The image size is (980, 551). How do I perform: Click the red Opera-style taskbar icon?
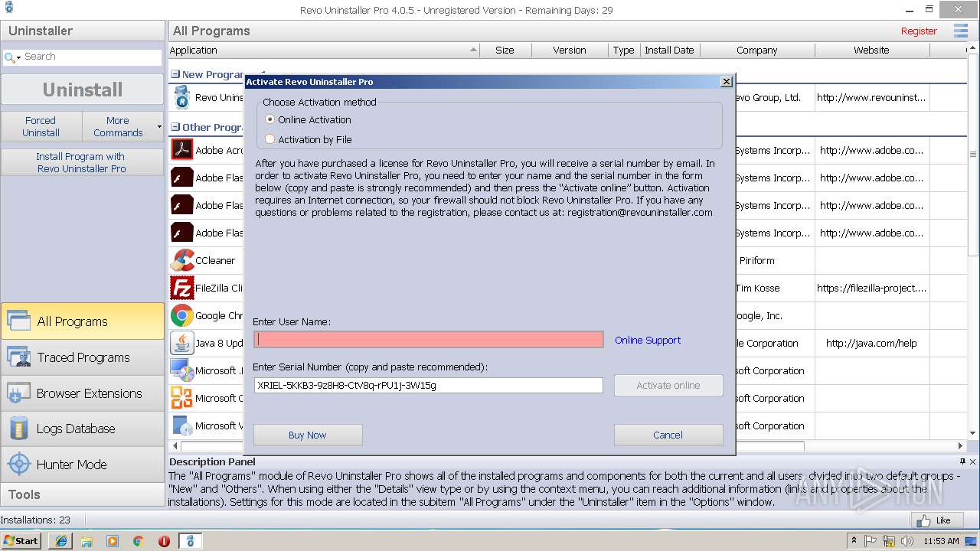click(164, 541)
